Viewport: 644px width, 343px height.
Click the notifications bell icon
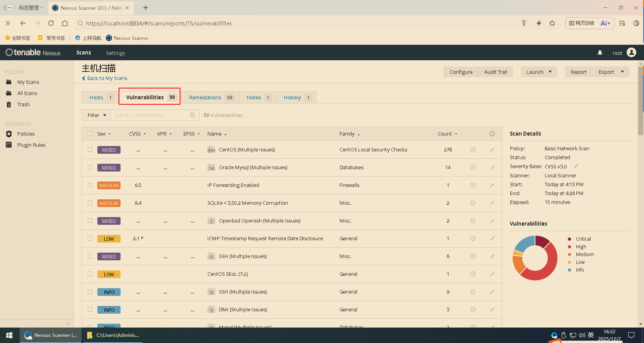click(x=600, y=53)
